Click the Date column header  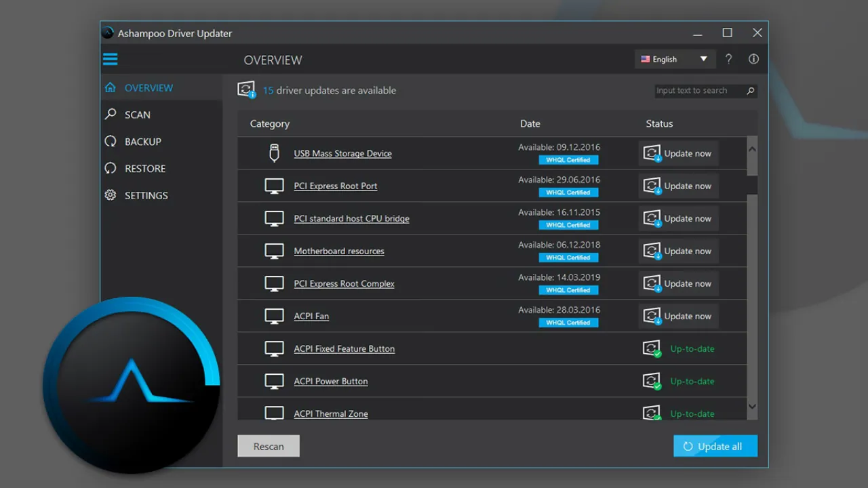530,123
